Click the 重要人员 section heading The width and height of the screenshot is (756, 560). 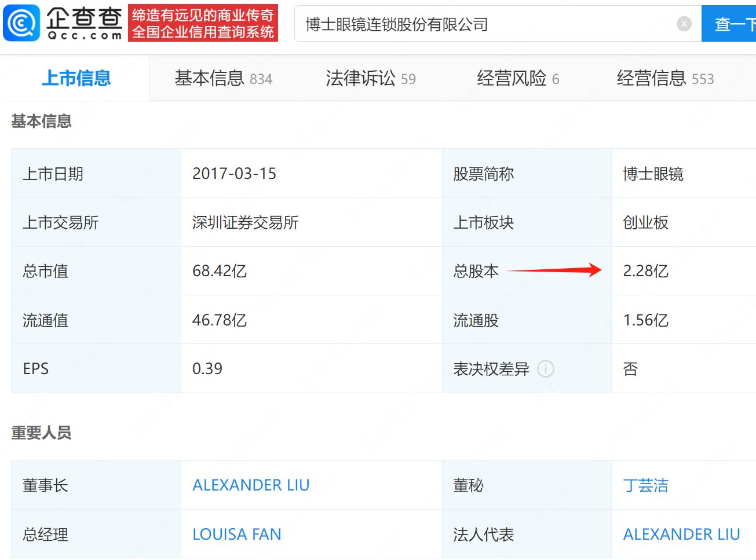tap(41, 433)
